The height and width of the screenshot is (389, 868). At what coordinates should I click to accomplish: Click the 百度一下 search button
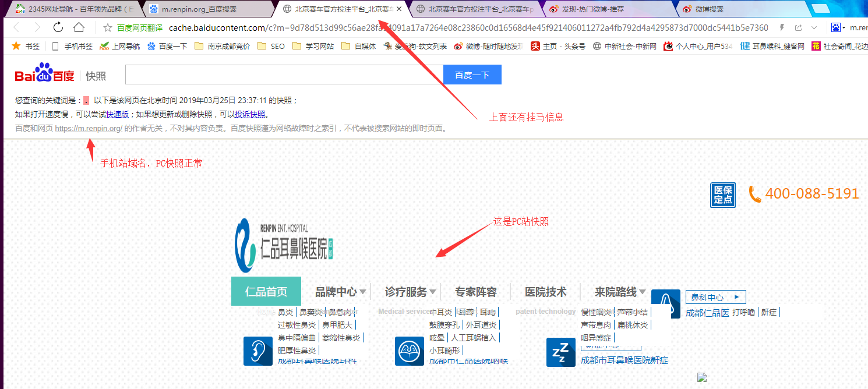coord(472,75)
